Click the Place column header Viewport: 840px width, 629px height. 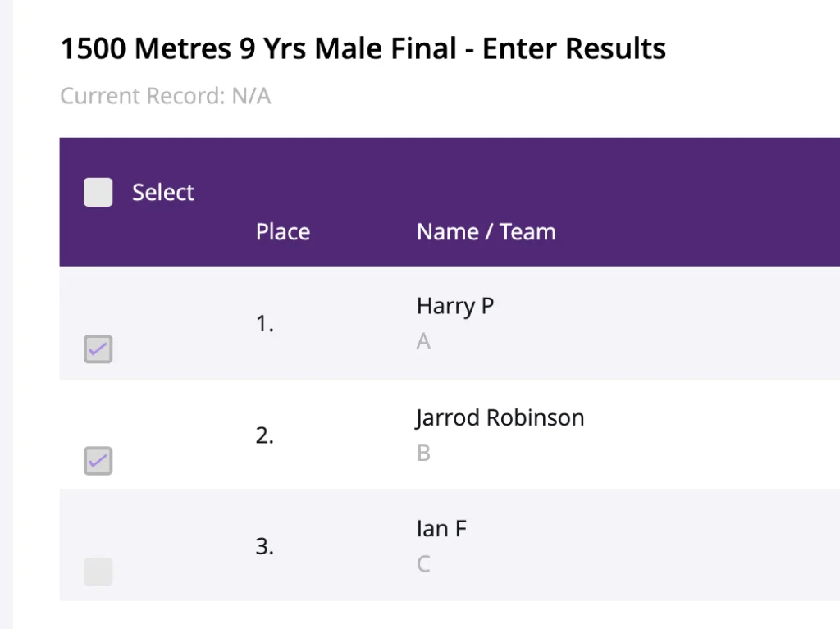[283, 232]
